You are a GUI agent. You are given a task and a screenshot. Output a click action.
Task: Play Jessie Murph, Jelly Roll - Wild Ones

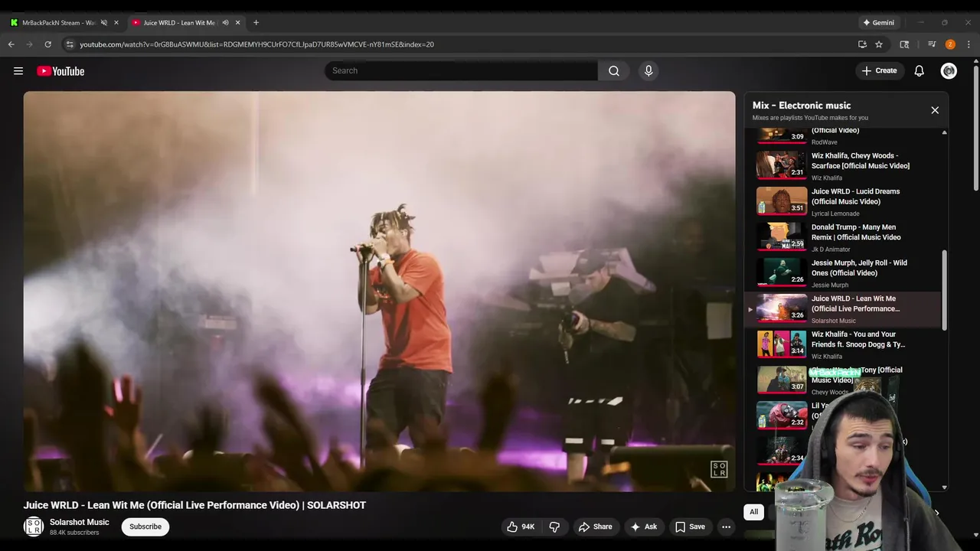[x=844, y=273]
